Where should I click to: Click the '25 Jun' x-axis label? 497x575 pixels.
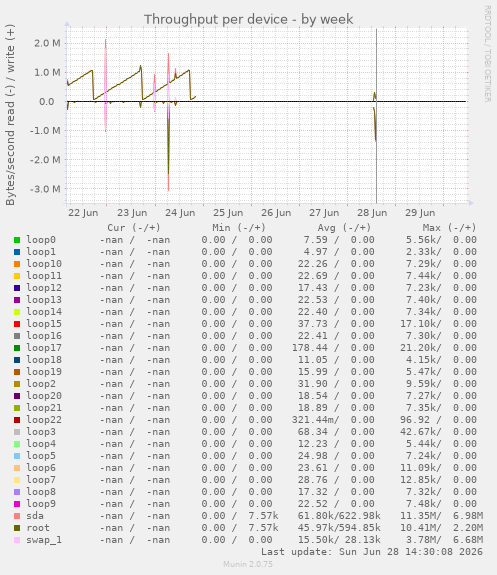[x=228, y=213]
